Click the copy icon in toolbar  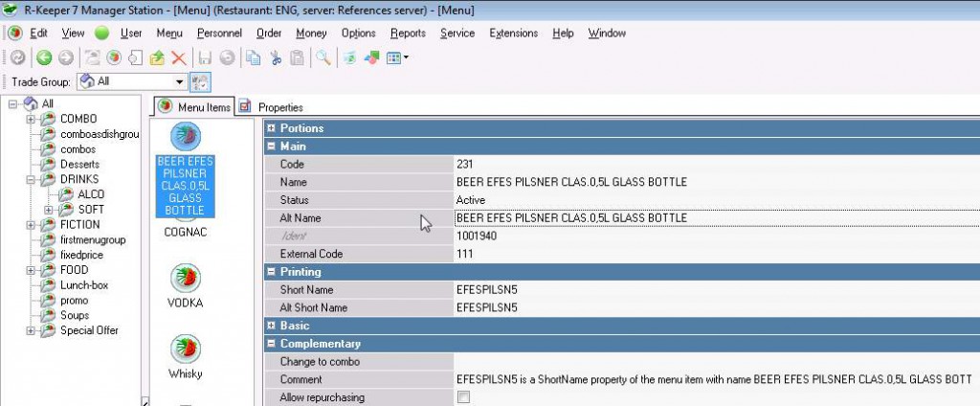[253, 57]
